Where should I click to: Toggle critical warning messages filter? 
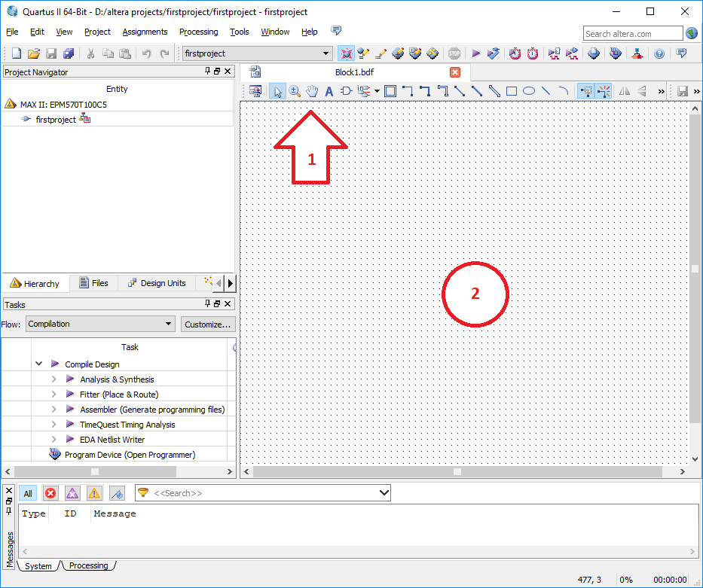pyautogui.click(x=72, y=493)
